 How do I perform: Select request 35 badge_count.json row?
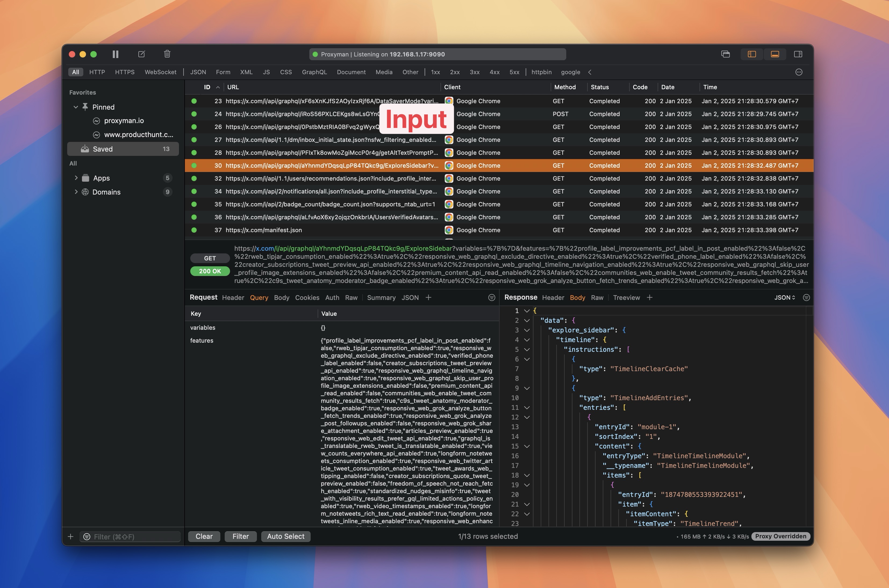point(499,204)
